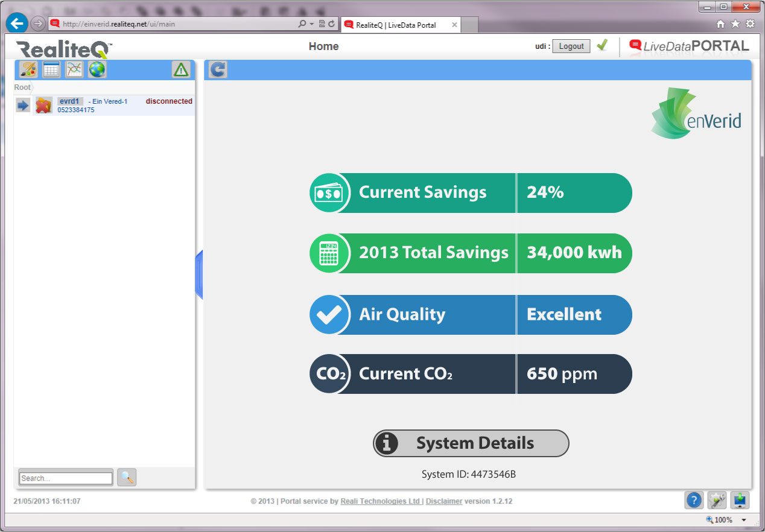
Task: Click the money icon on Current Savings
Action: [329, 193]
